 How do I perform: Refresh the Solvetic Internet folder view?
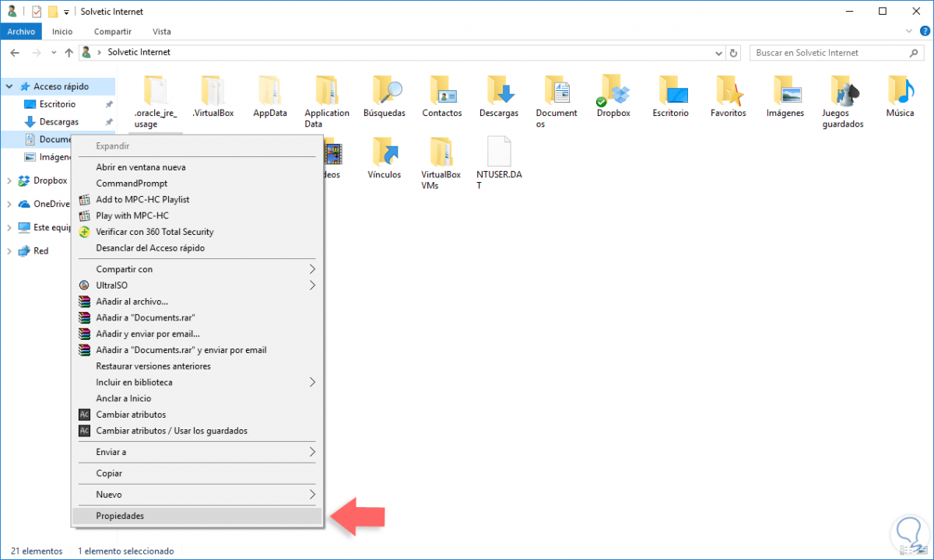[733, 53]
